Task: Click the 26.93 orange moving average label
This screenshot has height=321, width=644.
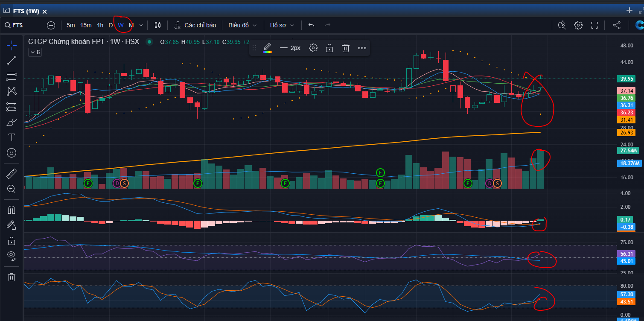Action: click(627, 133)
